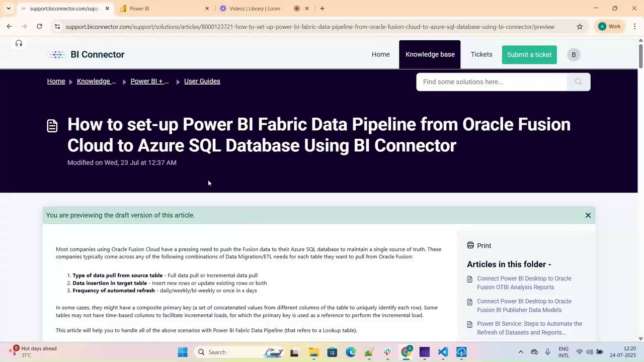Click the browser address bar URL
Viewport: 644px width, 362px height.
click(310, 27)
